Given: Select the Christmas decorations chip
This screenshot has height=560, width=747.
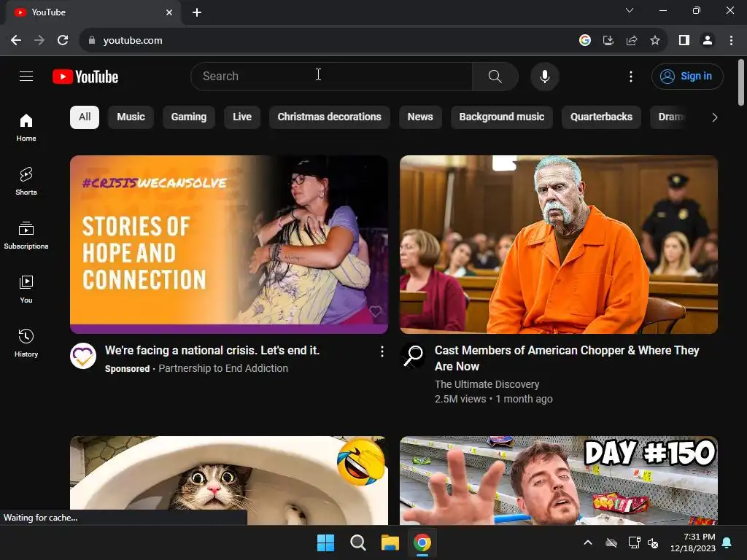Looking at the screenshot, I should coord(329,117).
